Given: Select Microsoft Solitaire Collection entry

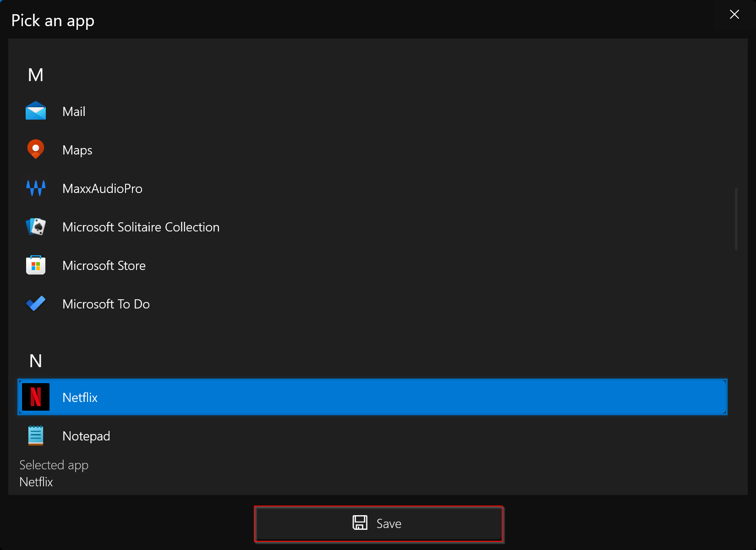Looking at the screenshot, I should [372, 227].
